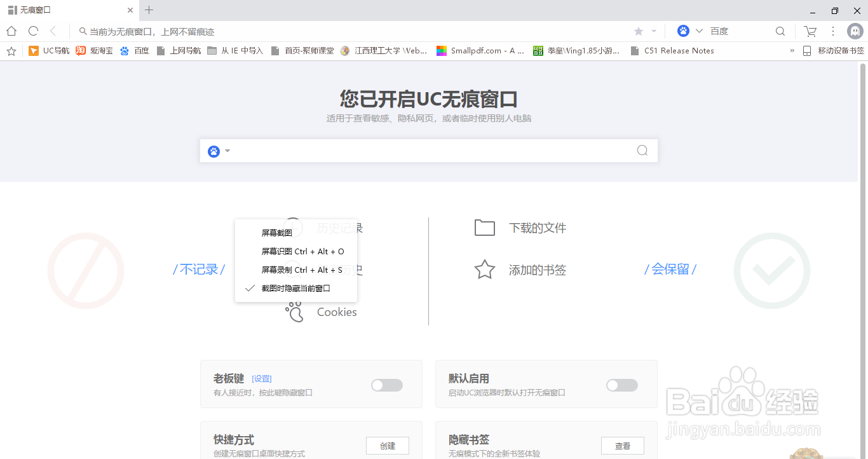This screenshot has width=868, height=459.
Task: Click the 创建 shortcut button
Action: click(388, 446)
